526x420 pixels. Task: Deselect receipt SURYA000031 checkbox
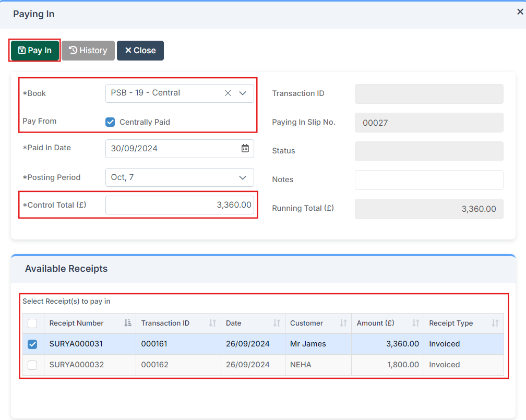(x=32, y=344)
